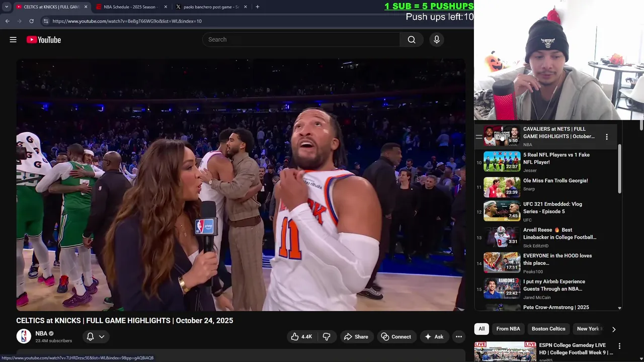Open the Ask button under video
This screenshot has height=362, width=644.
point(434,337)
